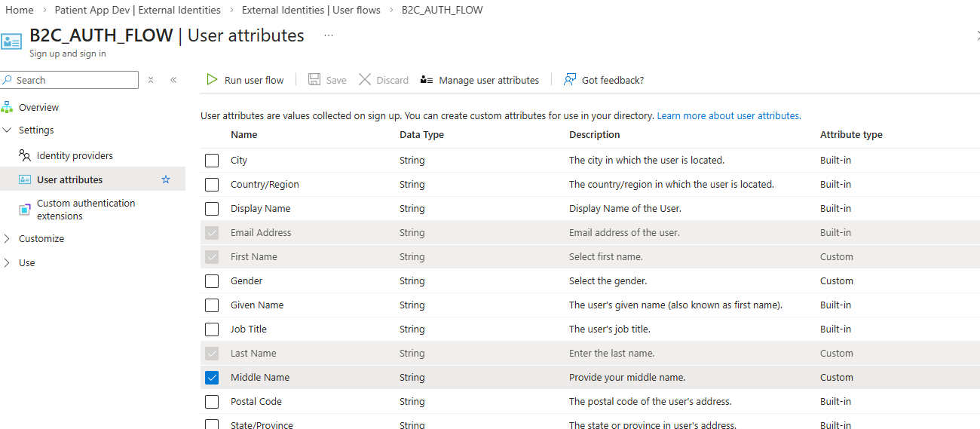980x429 pixels.
Task: Open Patient App Dev External Identities breadcrumb
Action: [138, 10]
